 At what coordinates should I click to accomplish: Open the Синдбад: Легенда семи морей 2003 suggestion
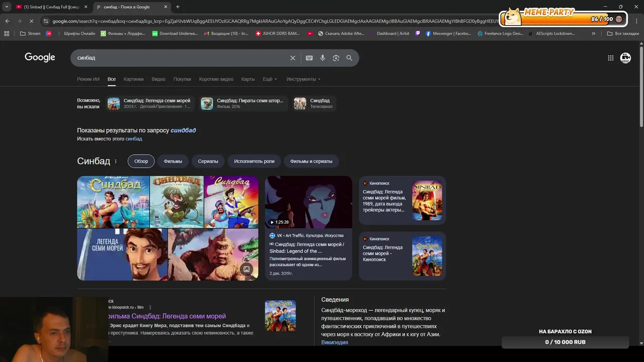pyautogui.click(x=149, y=104)
